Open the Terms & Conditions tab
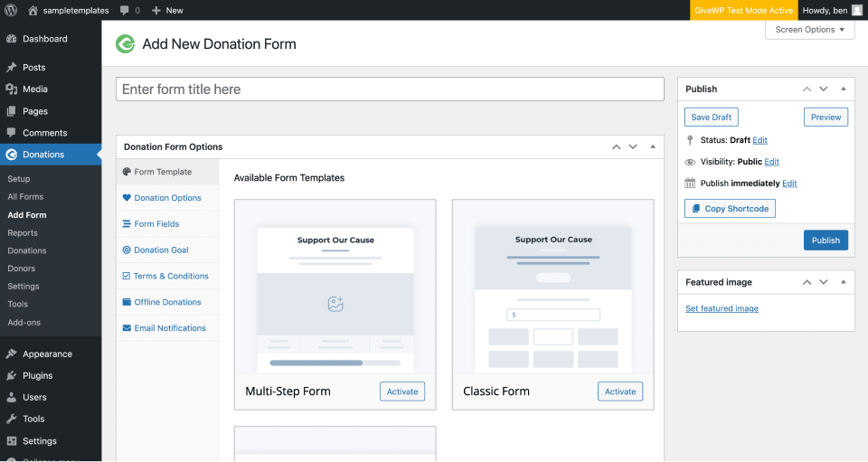Screen dimensions: 868x462 [x=168, y=276]
